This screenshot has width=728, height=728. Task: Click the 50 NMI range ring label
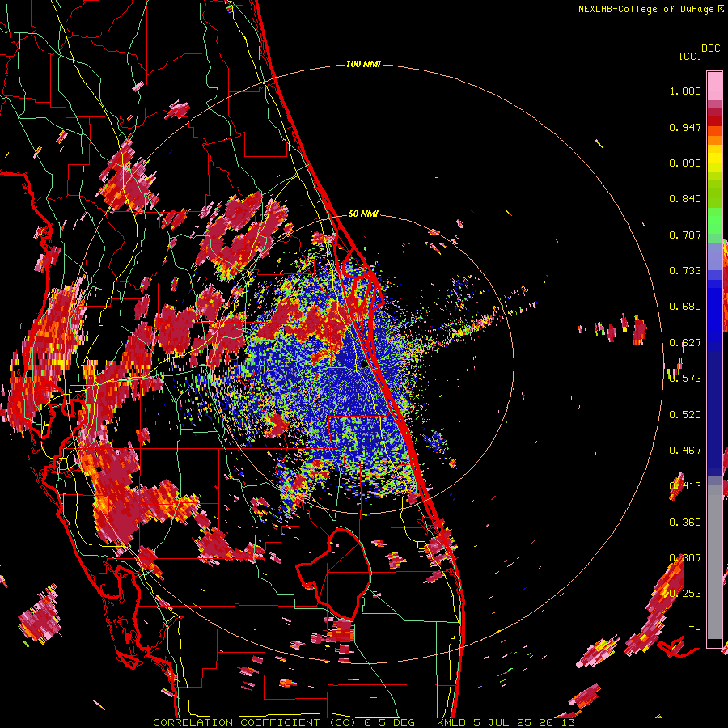pyautogui.click(x=363, y=214)
